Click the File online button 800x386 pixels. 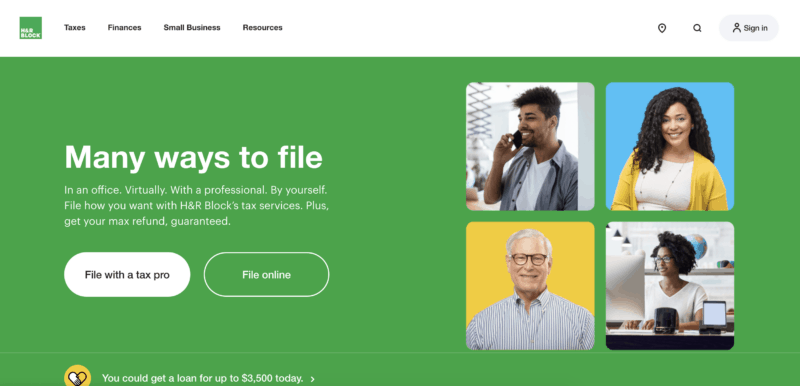click(266, 274)
